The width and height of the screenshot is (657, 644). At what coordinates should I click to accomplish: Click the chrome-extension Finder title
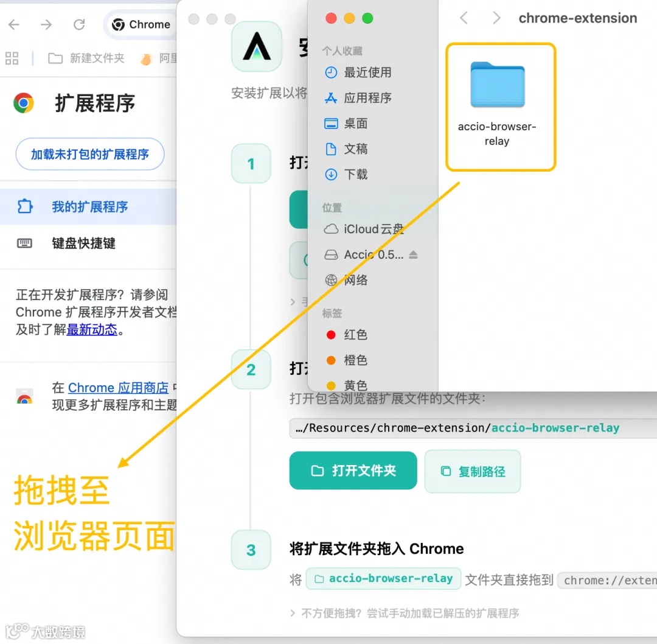click(x=578, y=18)
